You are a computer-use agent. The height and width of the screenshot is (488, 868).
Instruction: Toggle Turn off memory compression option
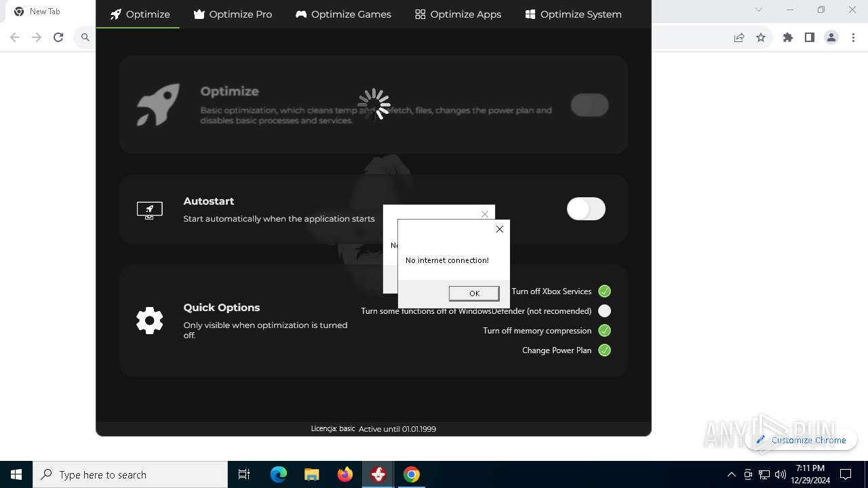[x=604, y=331]
